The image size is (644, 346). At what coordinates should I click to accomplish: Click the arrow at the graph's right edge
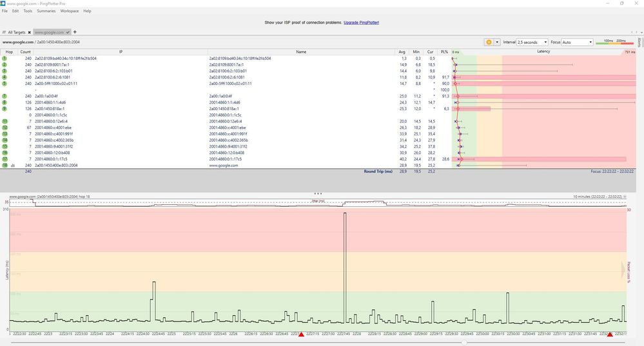click(x=623, y=271)
